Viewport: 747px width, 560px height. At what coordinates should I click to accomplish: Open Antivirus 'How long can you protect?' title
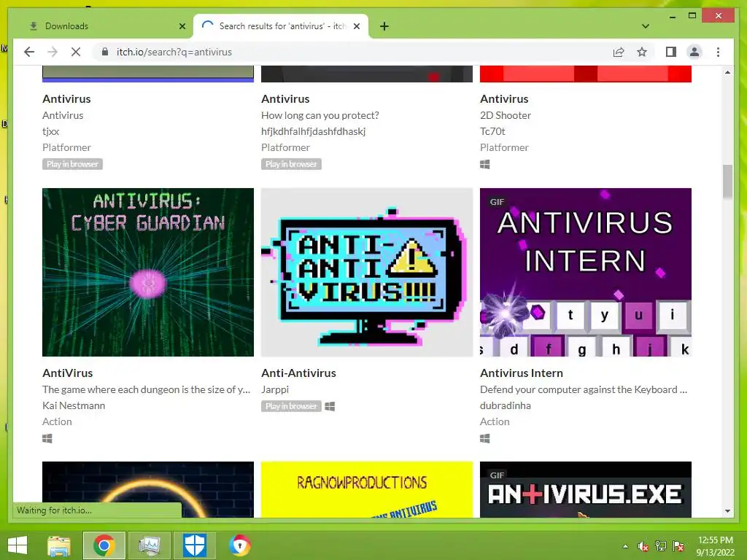point(285,98)
